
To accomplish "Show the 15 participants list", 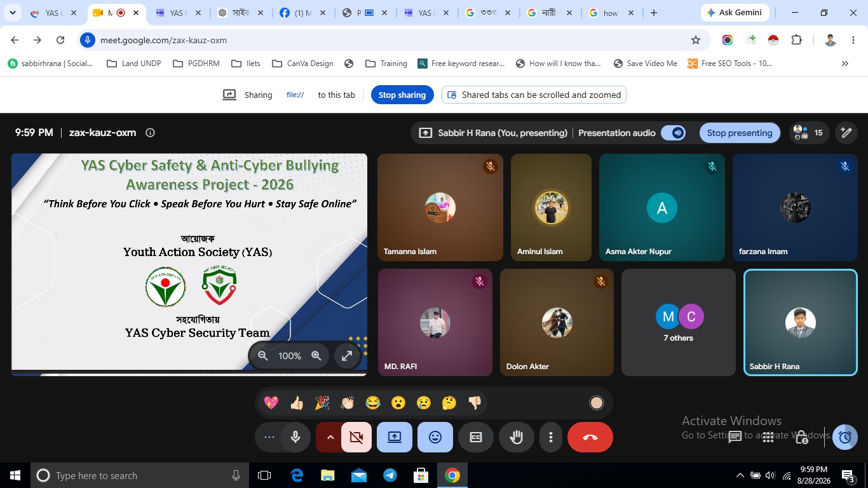I will click(808, 133).
